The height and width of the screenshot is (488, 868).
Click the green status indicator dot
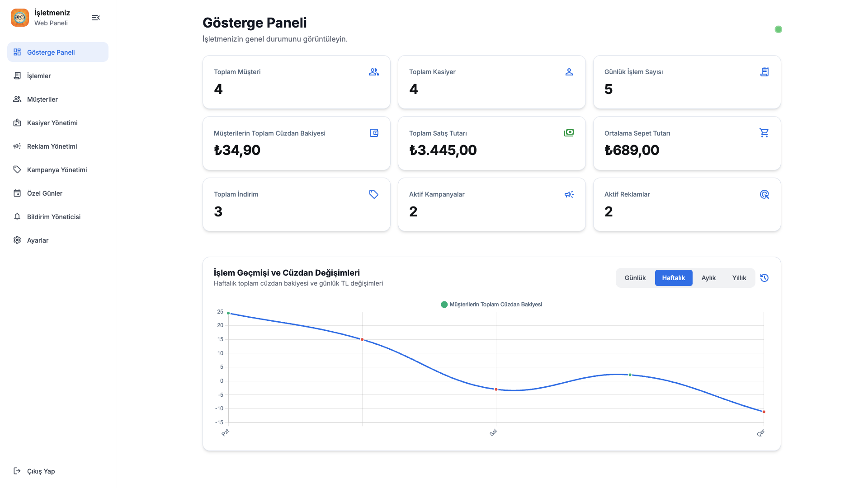[x=778, y=29]
